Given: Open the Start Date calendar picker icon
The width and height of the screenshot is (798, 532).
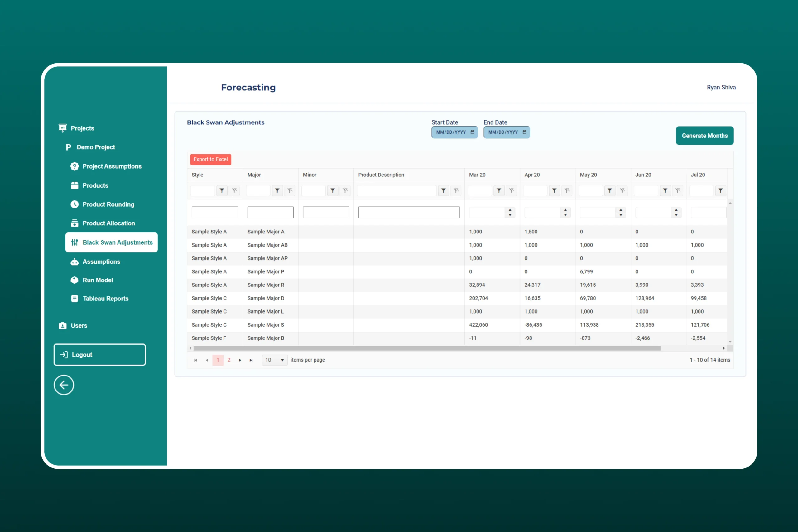Looking at the screenshot, I should 472,132.
